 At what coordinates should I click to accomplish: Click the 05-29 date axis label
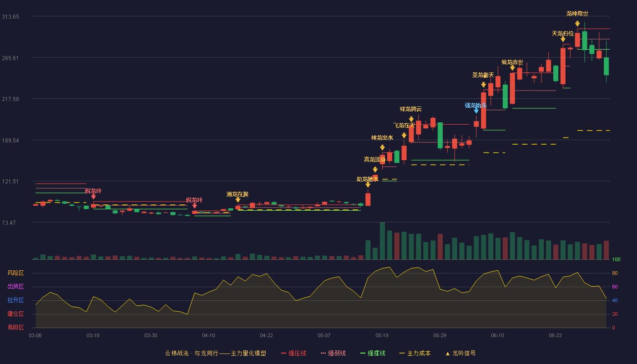click(440, 335)
